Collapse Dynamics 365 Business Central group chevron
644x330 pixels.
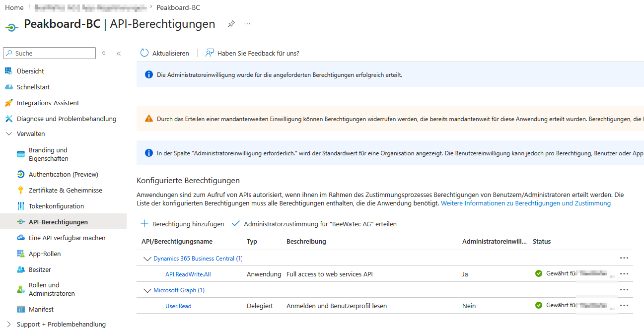click(x=147, y=259)
